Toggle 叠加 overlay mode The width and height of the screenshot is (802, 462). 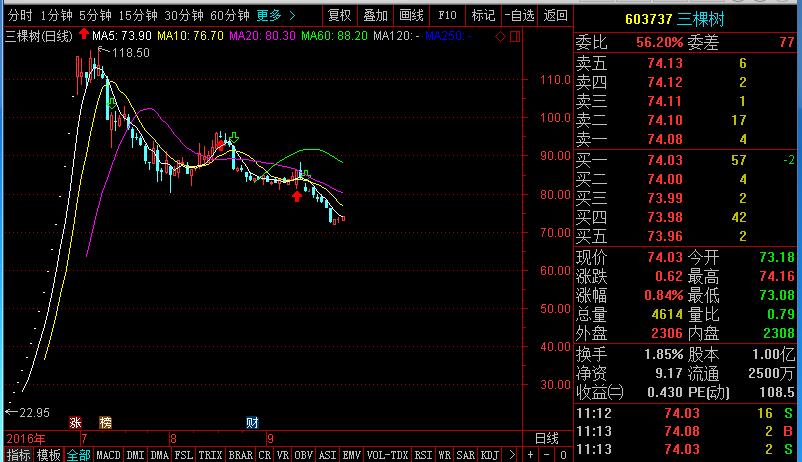coord(375,16)
